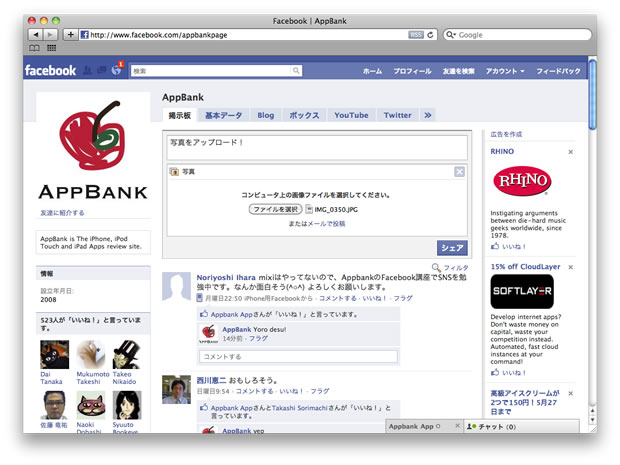
Task: Click the フィルタ link
Action: point(456,268)
